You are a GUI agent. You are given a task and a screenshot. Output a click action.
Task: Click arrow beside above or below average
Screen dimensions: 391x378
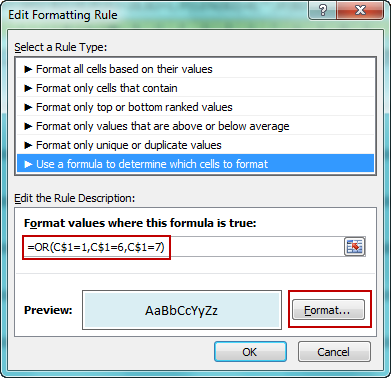point(28,126)
